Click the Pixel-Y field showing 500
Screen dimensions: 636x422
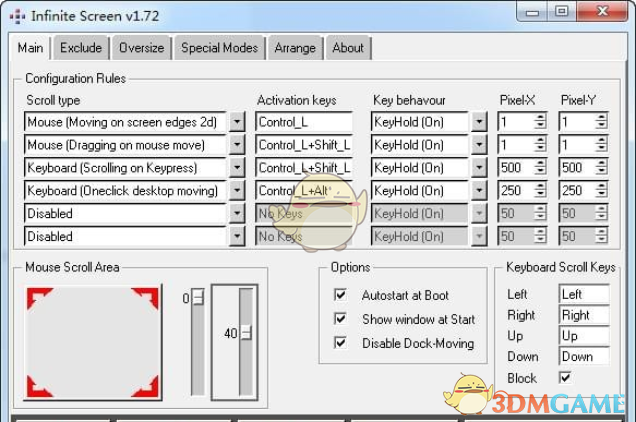coord(583,167)
